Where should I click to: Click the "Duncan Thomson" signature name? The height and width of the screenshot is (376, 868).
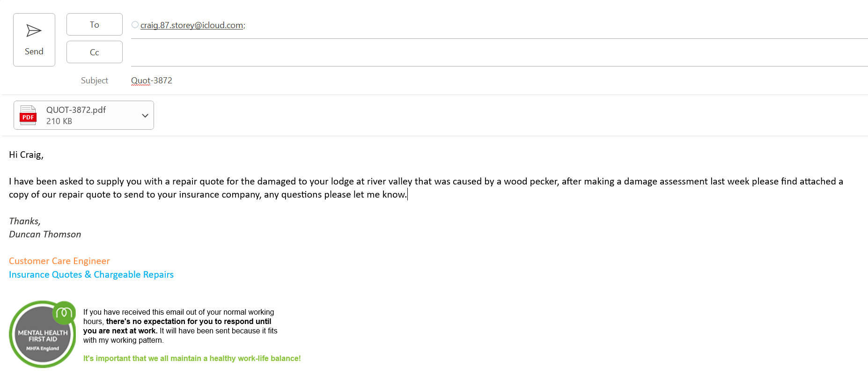click(45, 235)
